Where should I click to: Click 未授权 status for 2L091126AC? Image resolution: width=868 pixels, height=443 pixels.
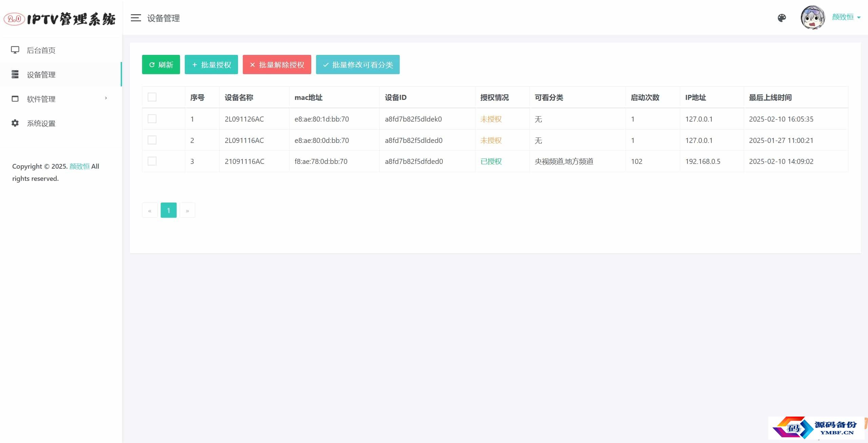click(x=491, y=119)
